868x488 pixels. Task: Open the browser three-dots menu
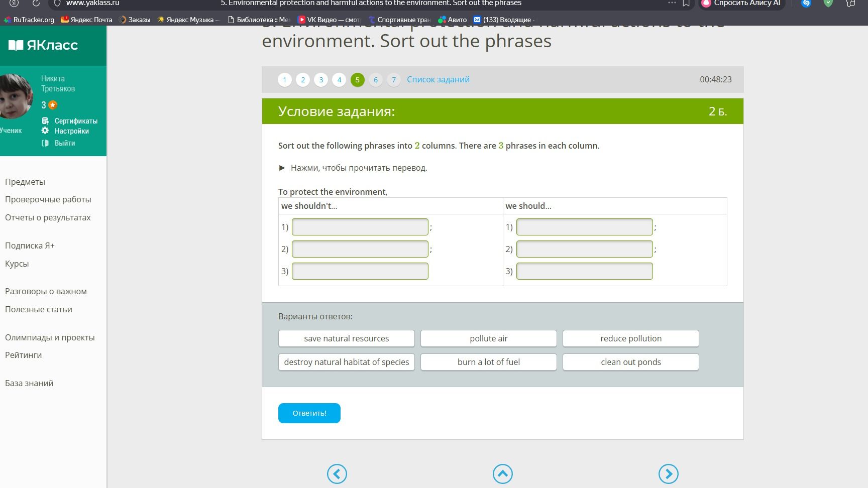pos(672,3)
